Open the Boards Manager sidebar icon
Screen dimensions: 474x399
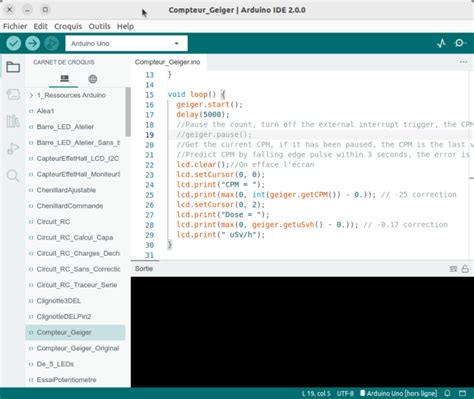13,94
